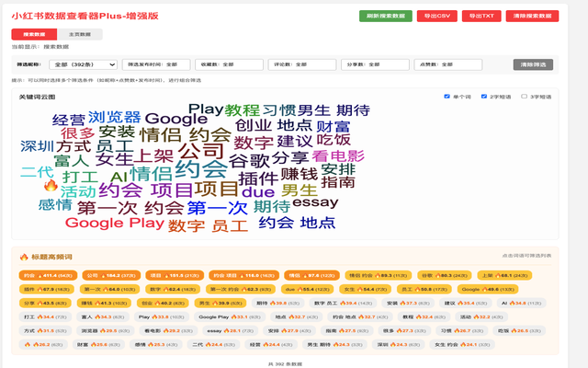Click the green word 教程 in the word cloud
Screen dimensions: 588x368
click(242, 110)
